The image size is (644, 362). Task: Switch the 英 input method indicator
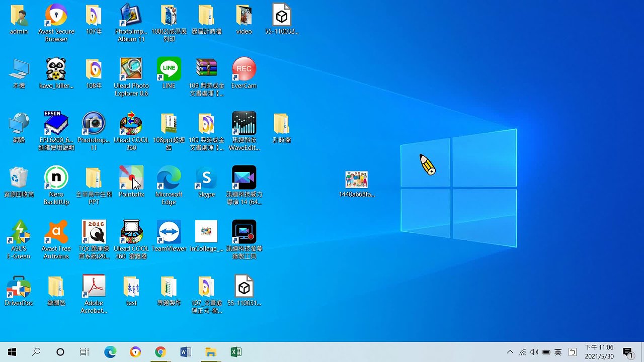click(x=558, y=352)
